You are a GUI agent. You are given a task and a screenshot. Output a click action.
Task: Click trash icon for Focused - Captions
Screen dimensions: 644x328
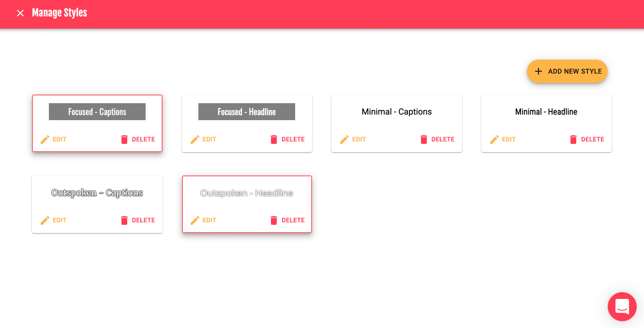[124, 140]
